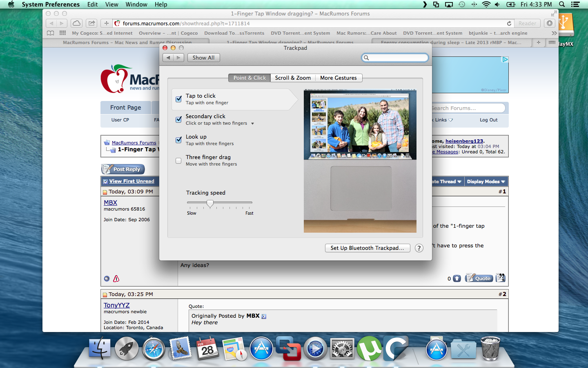Open the Wi-Fi status menu
The image size is (588, 368).
point(486,4)
